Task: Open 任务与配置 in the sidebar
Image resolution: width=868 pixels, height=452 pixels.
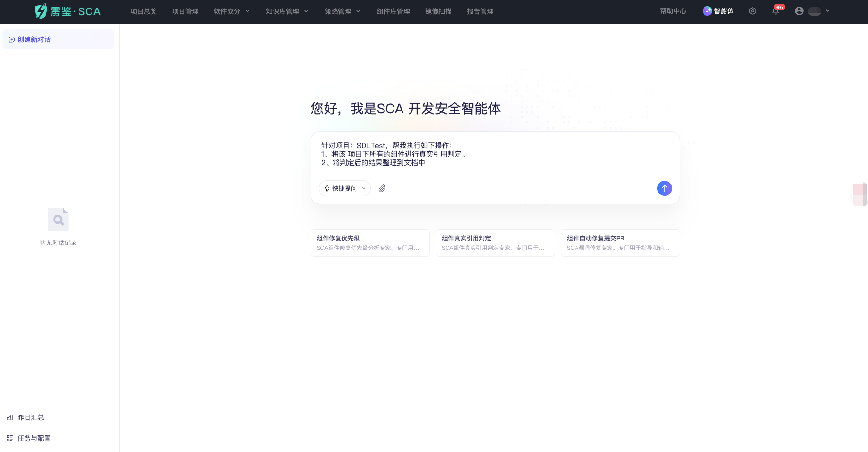Action: 34,438
